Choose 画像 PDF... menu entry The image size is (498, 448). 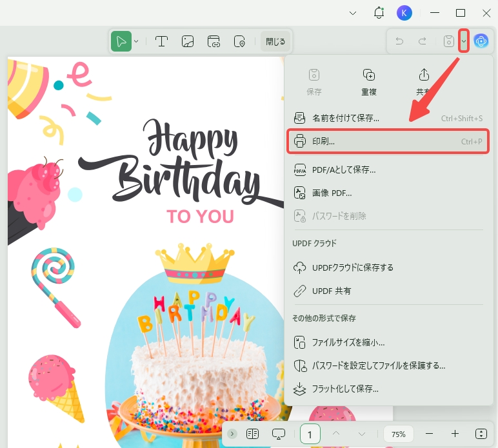388,193
